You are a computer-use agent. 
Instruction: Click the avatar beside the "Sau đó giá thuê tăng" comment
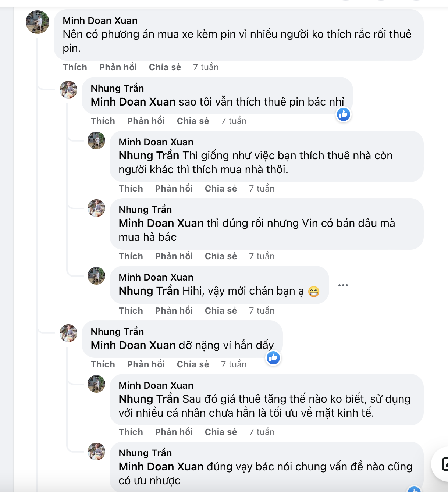point(96,384)
